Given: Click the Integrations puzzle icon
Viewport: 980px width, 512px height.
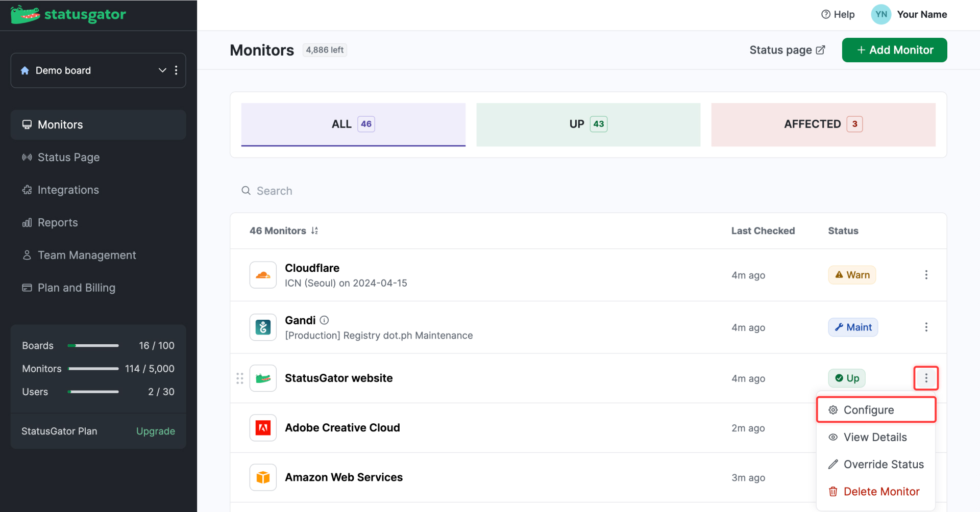Looking at the screenshot, I should pos(27,190).
